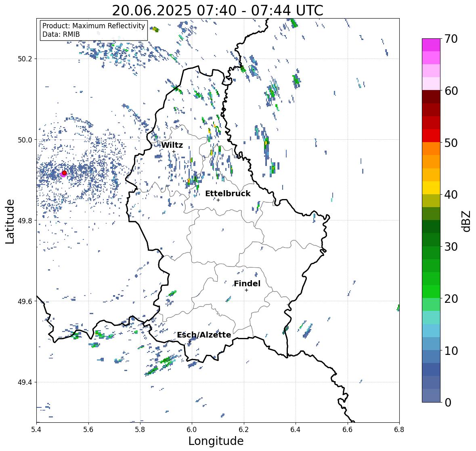Click 'Product: Maximum Reflectivity' text
The width and height of the screenshot is (476, 451).
(x=94, y=26)
